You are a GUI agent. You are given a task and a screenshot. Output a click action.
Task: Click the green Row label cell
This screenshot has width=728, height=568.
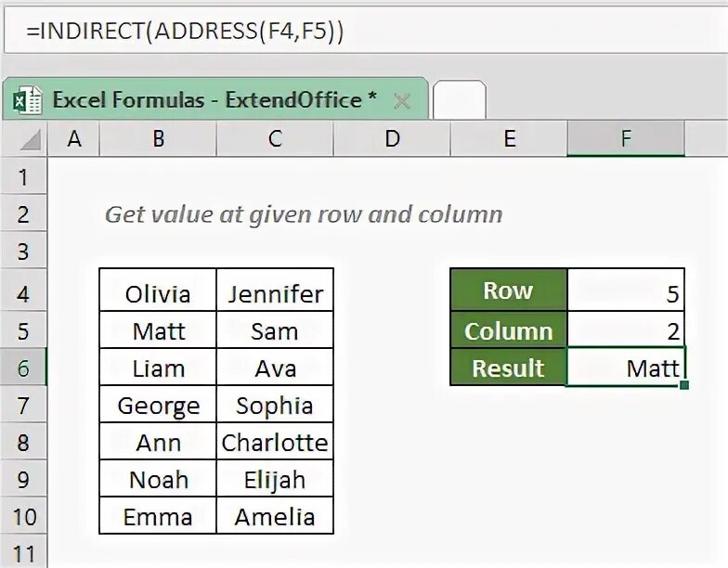pyautogui.click(x=508, y=291)
